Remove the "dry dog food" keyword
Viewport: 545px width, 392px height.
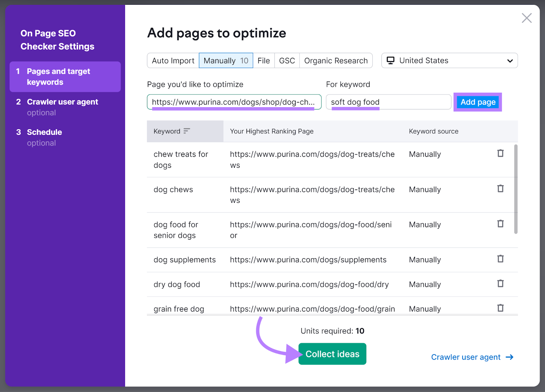pyautogui.click(x=500, y=283)
